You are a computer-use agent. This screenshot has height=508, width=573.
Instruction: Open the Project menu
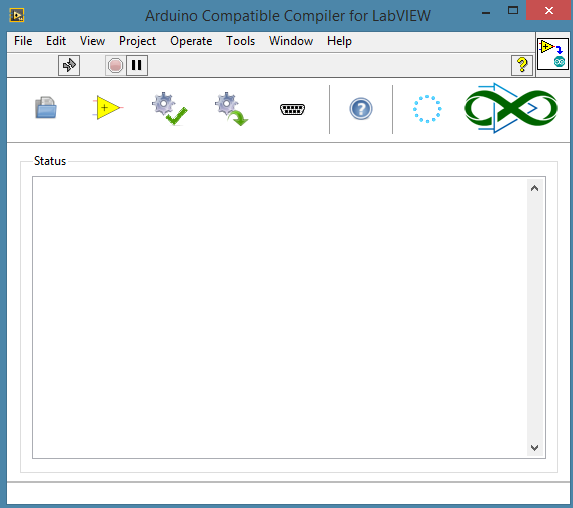point(137,41)
